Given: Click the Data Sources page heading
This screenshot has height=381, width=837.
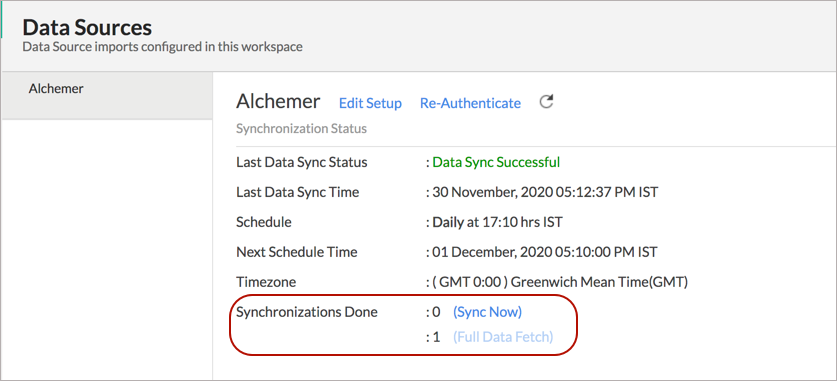Looking at the screenshot, I should tap(87, 27).
